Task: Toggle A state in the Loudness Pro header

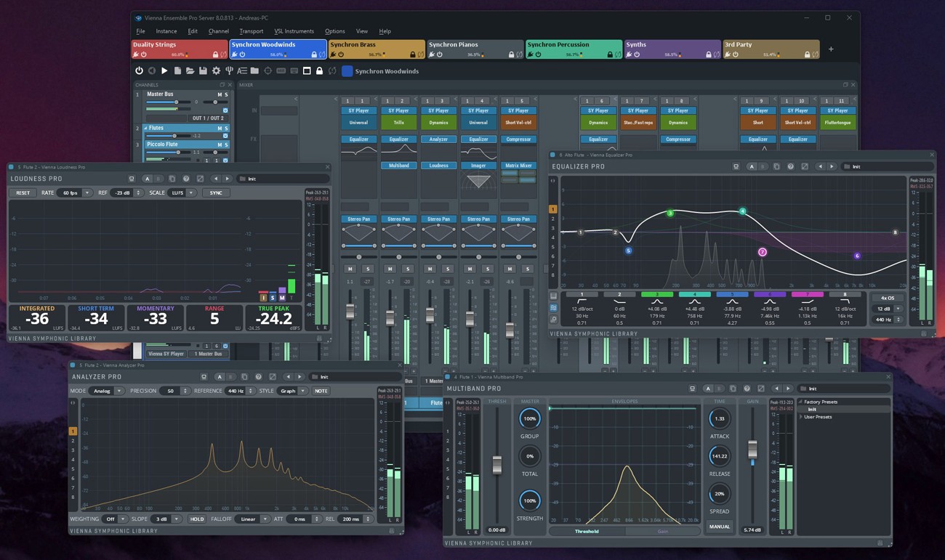Action: [148, 179]
